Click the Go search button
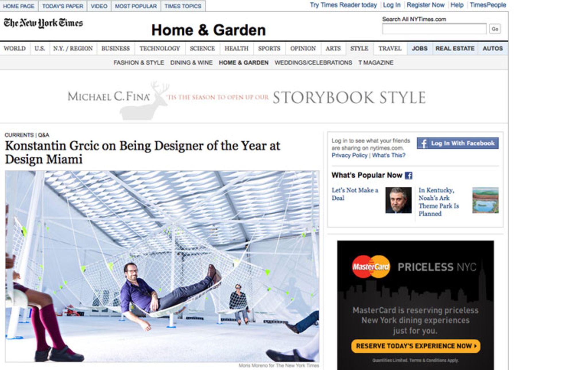This screenshot has width=588, height=370. coord(495,29)
